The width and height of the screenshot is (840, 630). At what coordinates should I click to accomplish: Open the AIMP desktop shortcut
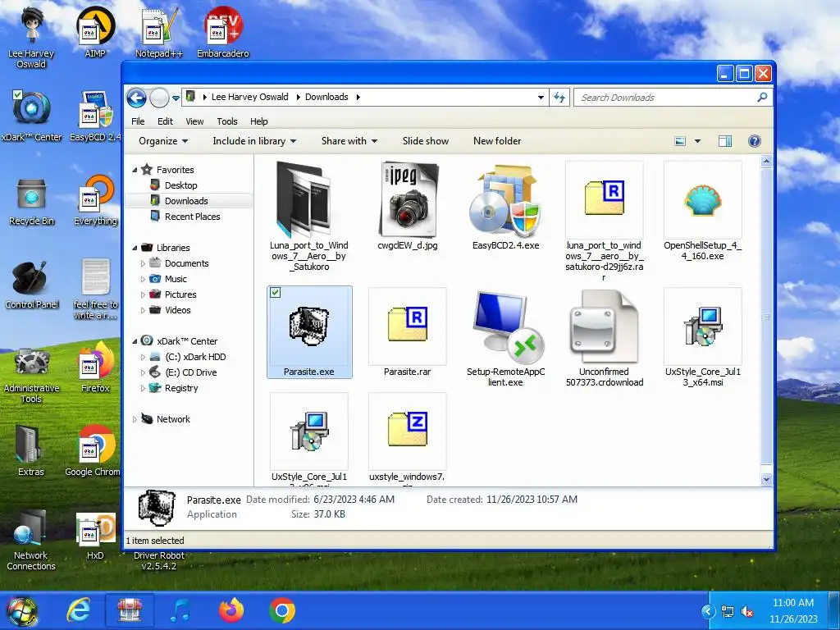[x=95, y=32]
